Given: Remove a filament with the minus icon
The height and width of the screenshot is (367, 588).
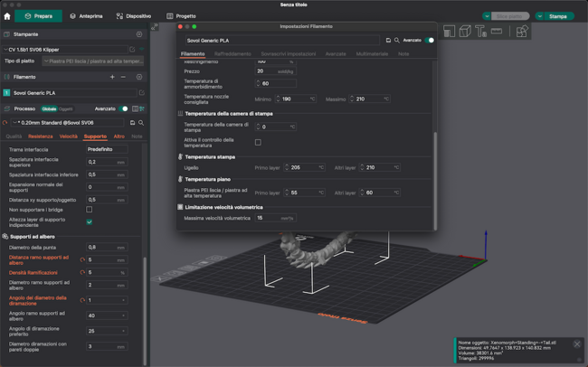Looking at the screenshot, I should [124, 77].
